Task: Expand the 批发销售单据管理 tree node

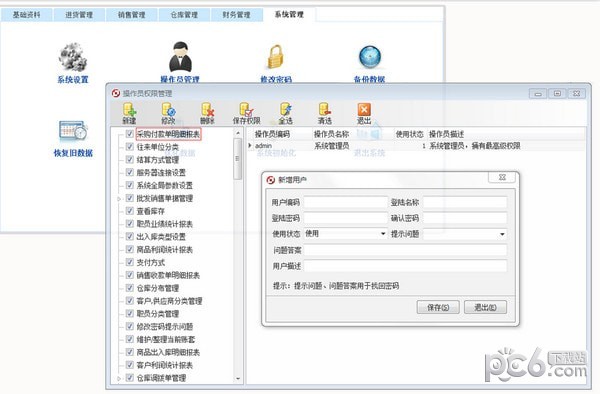Action: 119,199
